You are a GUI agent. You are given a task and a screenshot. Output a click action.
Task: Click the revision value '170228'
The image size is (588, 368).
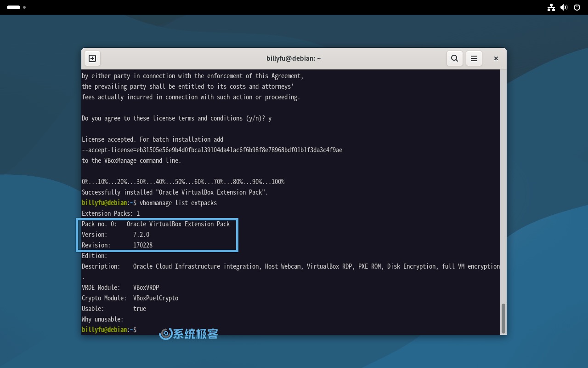[x=143, y=245]
